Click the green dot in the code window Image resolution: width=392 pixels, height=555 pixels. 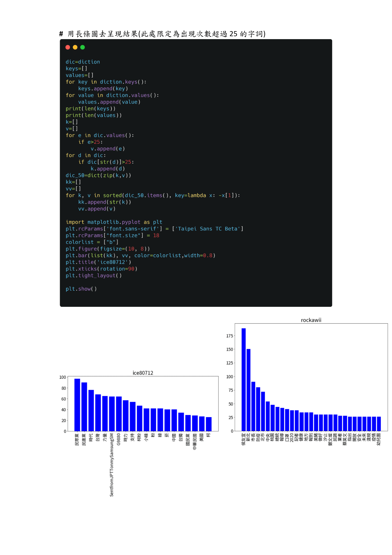[x=82, y=47]
